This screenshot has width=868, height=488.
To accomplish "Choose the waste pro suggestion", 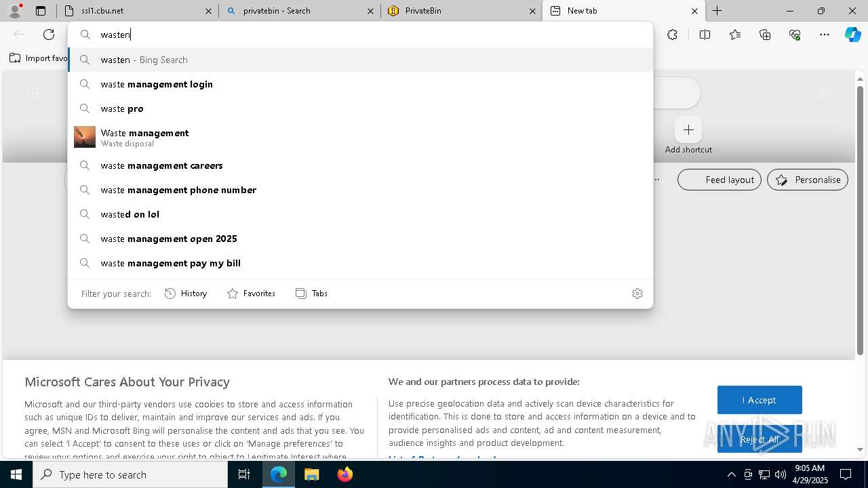I will click(360, 108).
